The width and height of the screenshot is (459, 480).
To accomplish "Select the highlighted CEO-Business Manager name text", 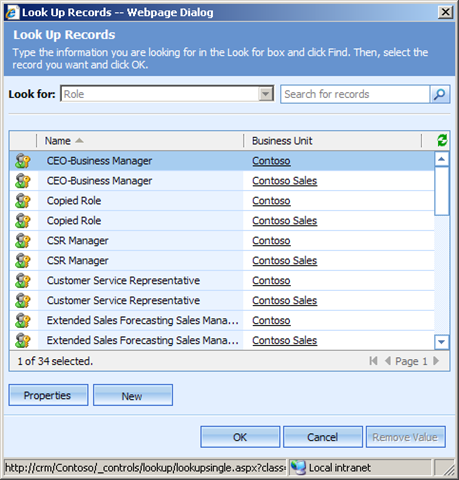I will 99,161.
